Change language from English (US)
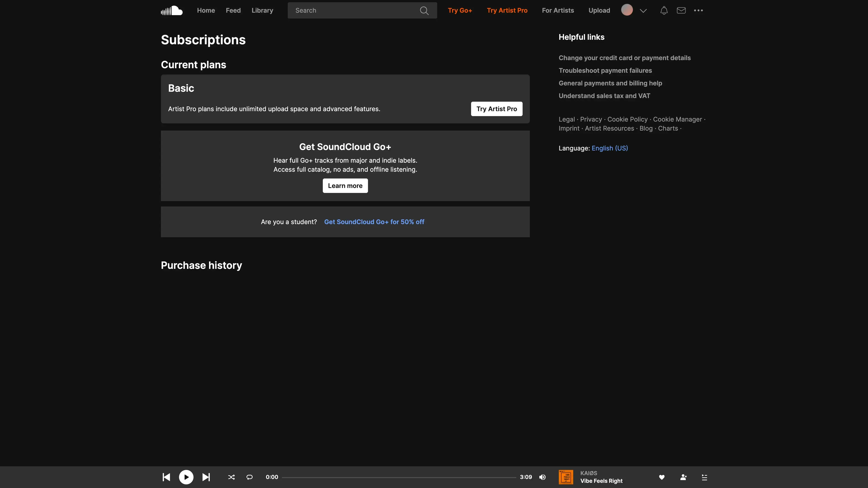The width and height of the screenshot is (868, 488). point(609,148)
